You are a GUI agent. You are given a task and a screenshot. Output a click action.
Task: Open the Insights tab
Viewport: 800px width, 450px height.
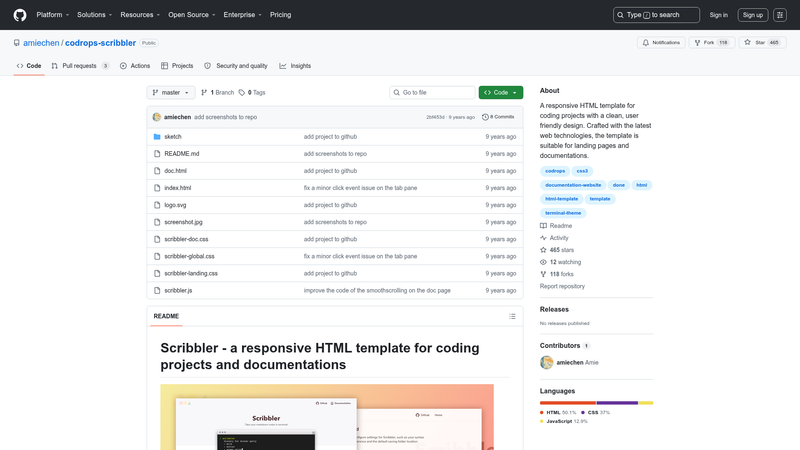[295, 66]
